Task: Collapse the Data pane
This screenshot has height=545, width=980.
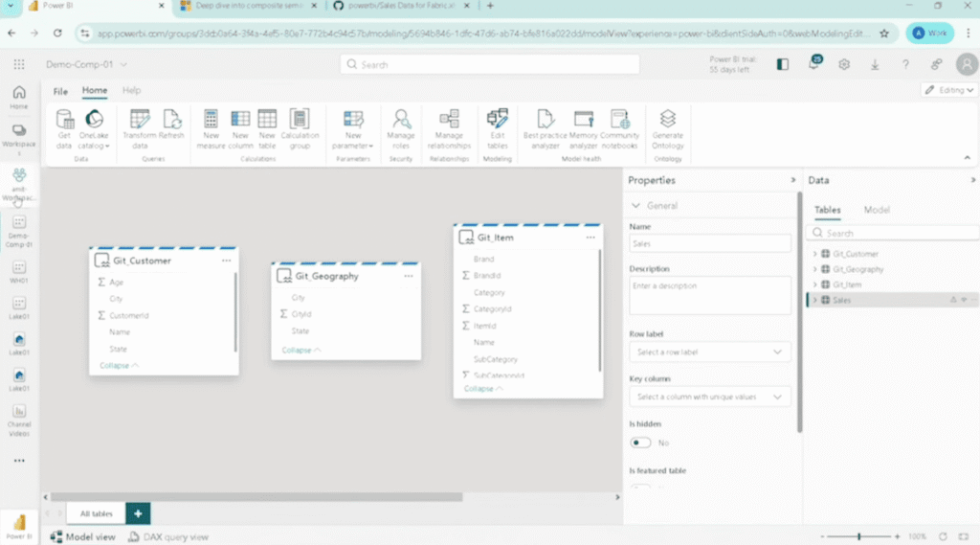Action: [x=972, y=180]
